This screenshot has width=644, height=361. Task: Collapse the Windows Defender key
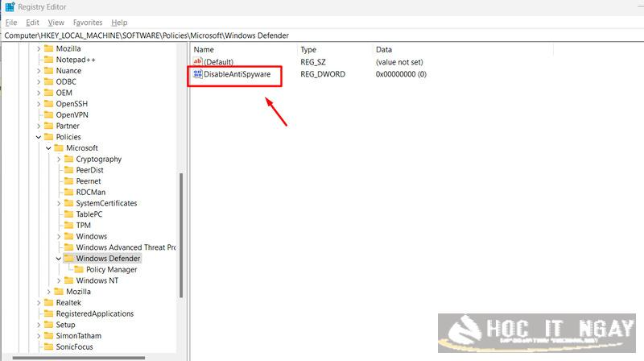click(59, 259)
